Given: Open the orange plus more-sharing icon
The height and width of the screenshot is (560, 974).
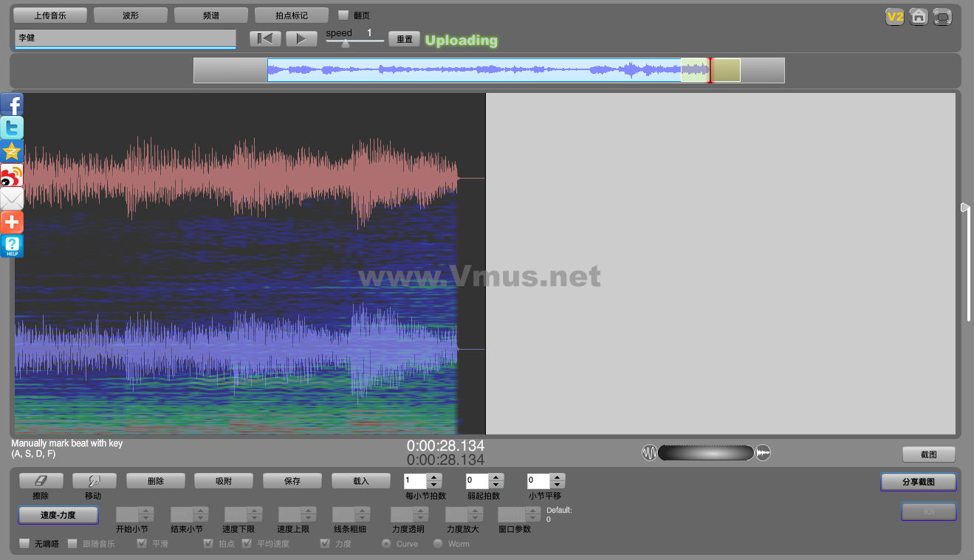Looking at the screenshot, I should point(12,222).
